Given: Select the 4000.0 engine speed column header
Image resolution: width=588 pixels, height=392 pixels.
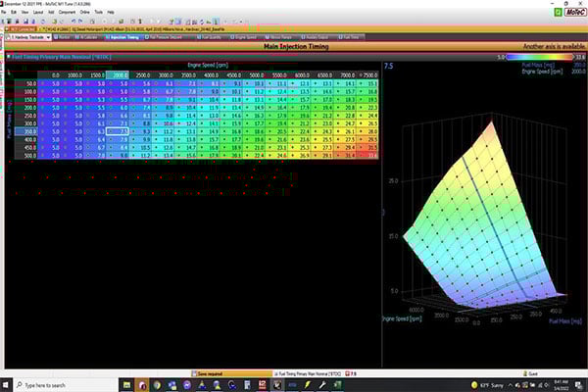Looking at the screenshot, I should coord(209,75).
